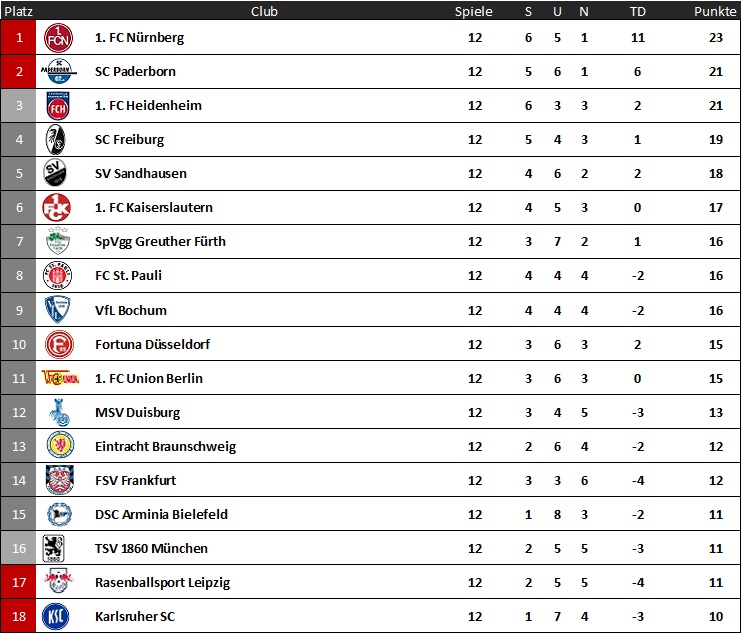This screenshot has width=742, height=634.
Task: Click the Punkte column header
Action: [x=715, y=11]
